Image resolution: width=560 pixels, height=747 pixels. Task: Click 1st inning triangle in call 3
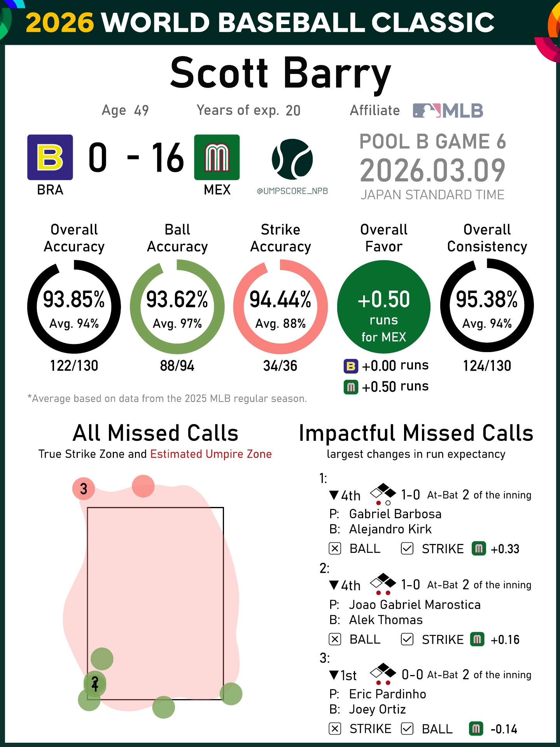tap(334, 675)
